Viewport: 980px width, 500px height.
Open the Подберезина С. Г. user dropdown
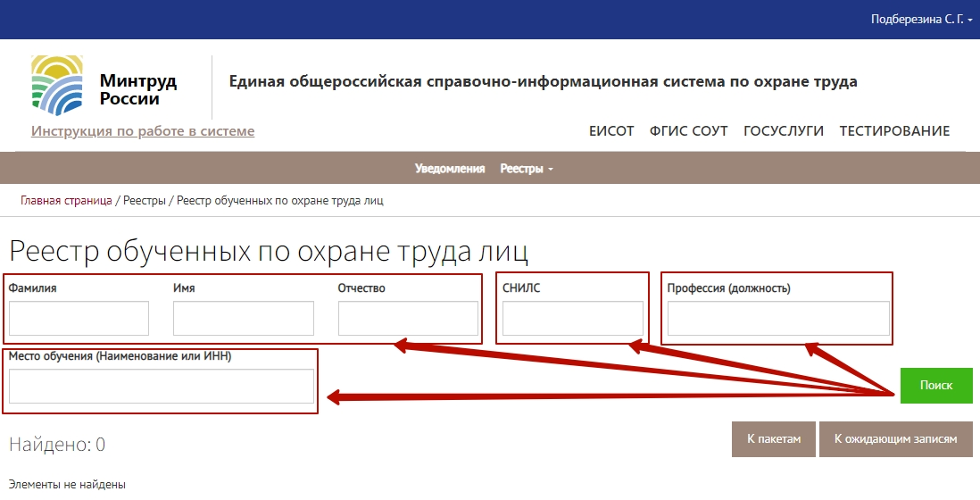coord(921,19)
